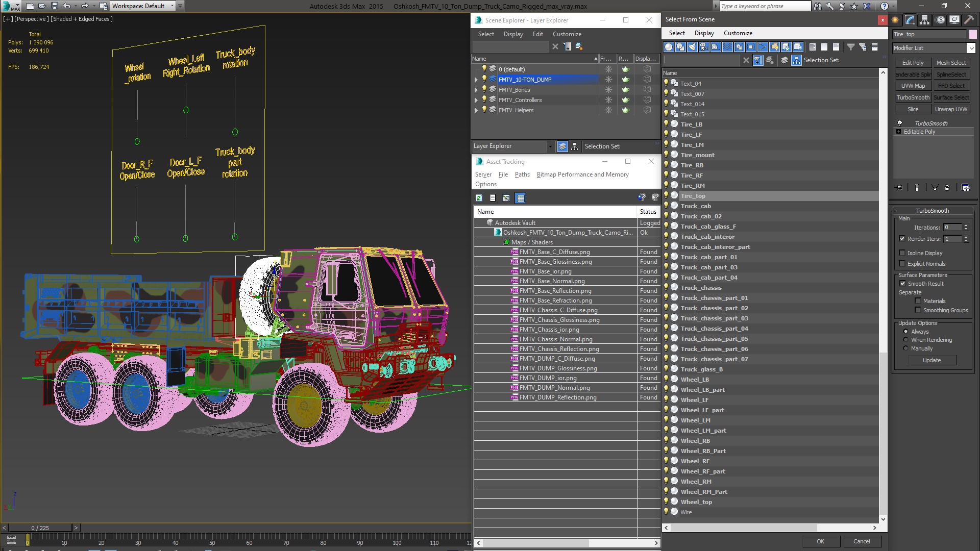
Task: Select Manually update radio button
Action: [906, 348]
